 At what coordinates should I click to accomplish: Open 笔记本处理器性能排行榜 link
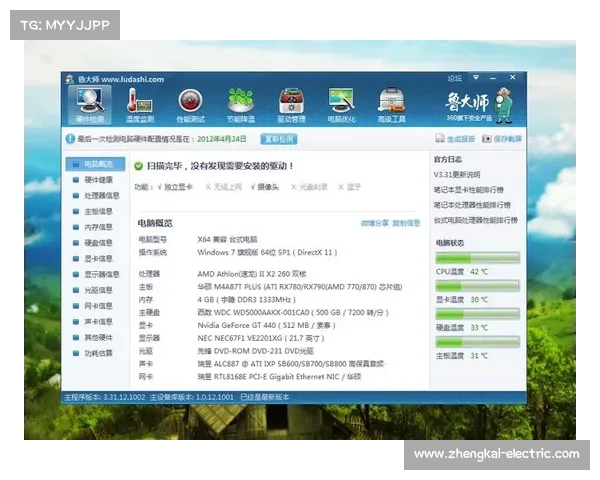click(x=472, y=205)
